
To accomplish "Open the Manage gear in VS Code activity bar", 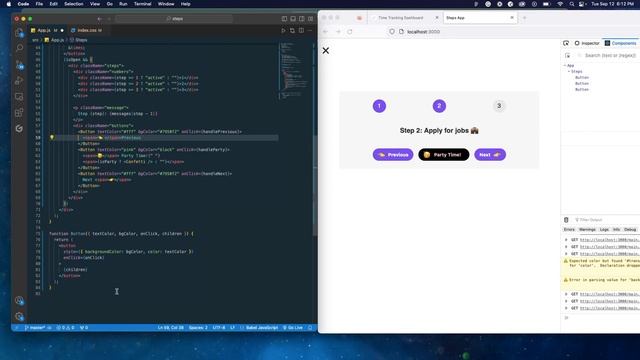I will (19, 316).
